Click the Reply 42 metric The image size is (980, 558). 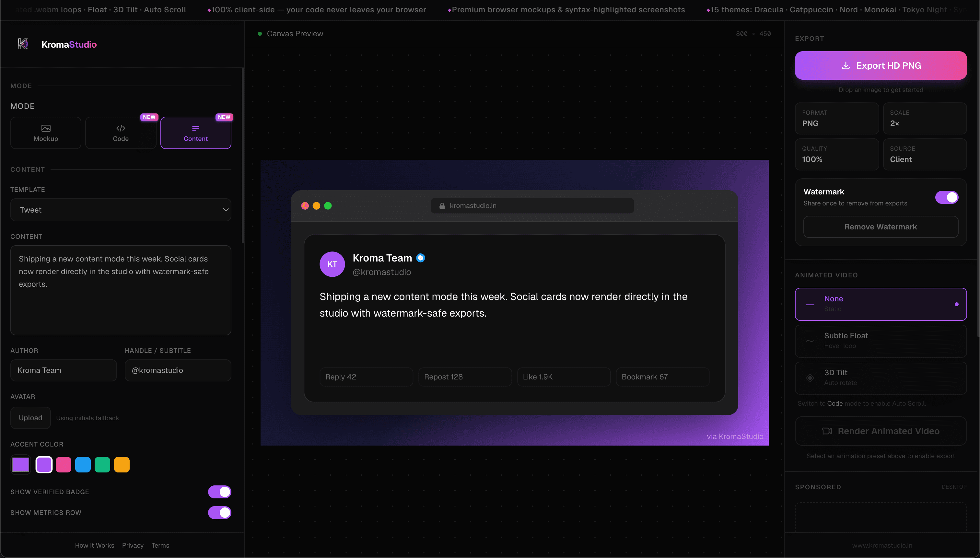coord(367,377)
